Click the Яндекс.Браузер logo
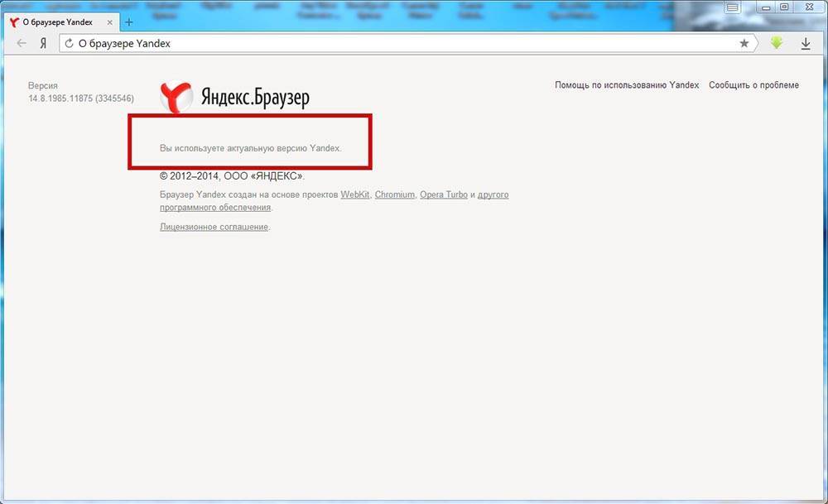The image size is (828, 504). click(234, 97)
